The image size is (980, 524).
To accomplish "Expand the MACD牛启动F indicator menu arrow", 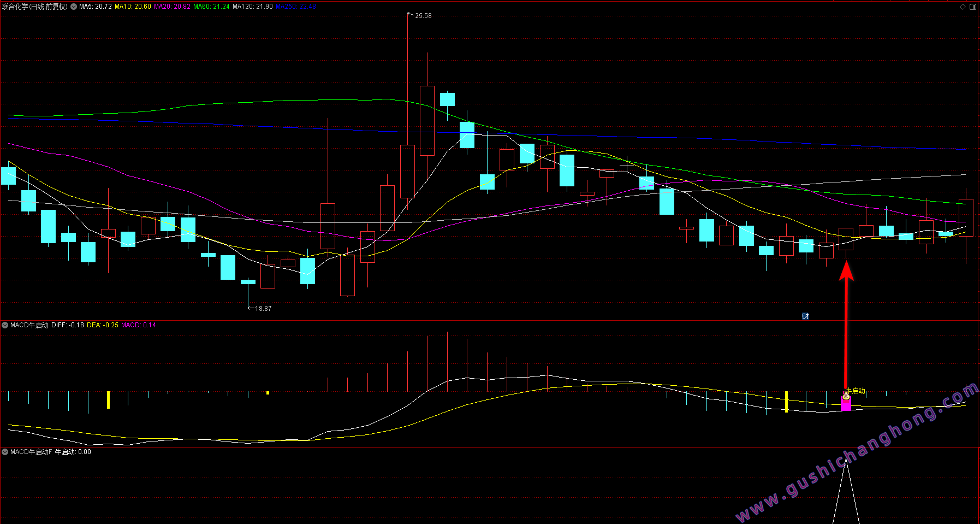I will tap(5, 452).
